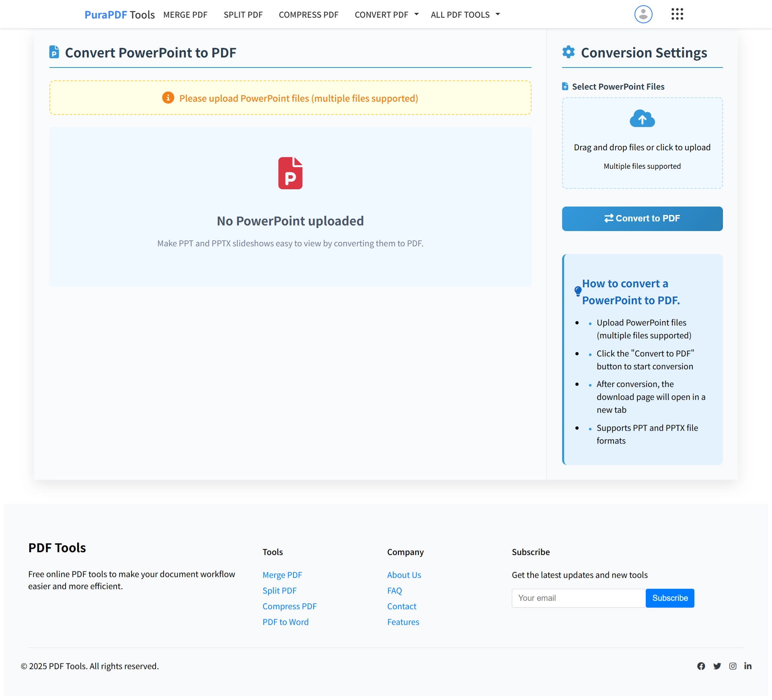Click the Convert to PDF button

click(x=642, y=218)
